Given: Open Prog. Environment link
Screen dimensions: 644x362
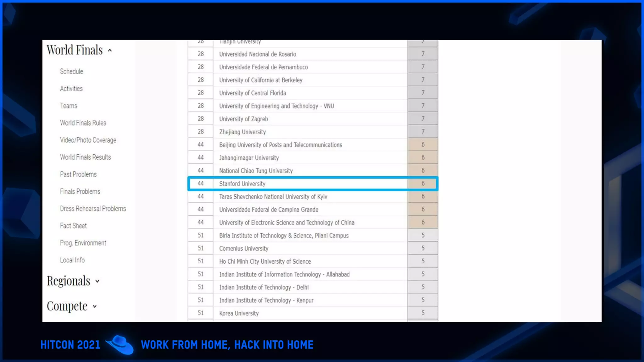Looking at the screenshot, I should (x=83, y=243).
